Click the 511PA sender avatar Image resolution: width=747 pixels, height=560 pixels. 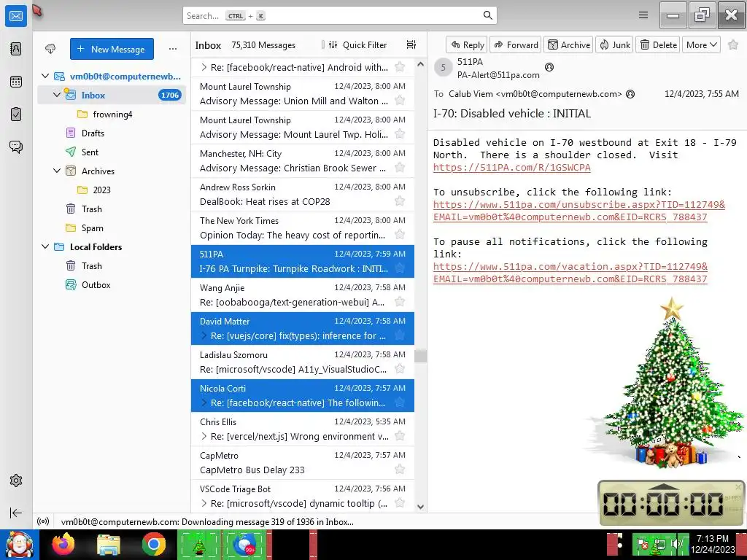[x=443, y=67]
